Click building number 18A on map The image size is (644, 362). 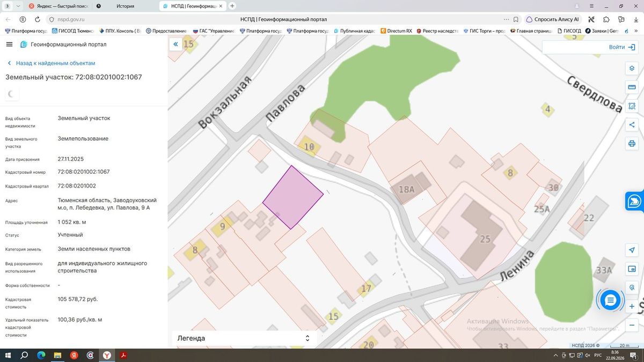pyautogui.click(x=407, y=189)
